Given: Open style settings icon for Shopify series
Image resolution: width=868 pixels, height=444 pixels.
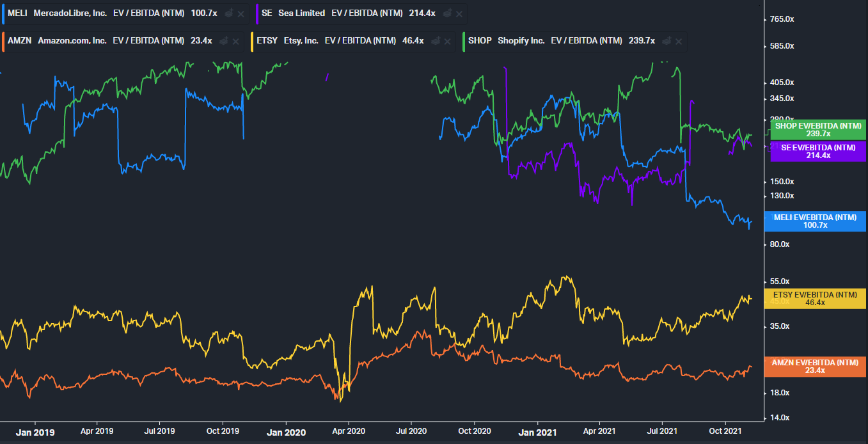Looking at the screenshot, I should pyautogui.click(x=667, y=40).
